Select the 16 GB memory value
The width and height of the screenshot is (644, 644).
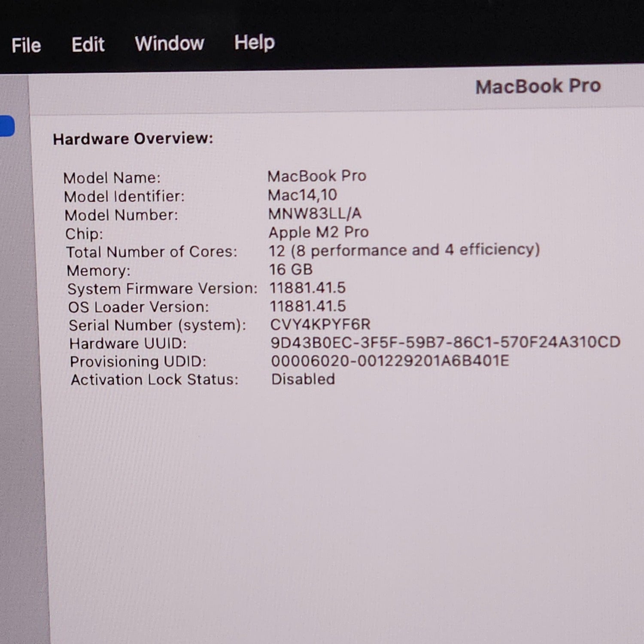pos(291,269)
